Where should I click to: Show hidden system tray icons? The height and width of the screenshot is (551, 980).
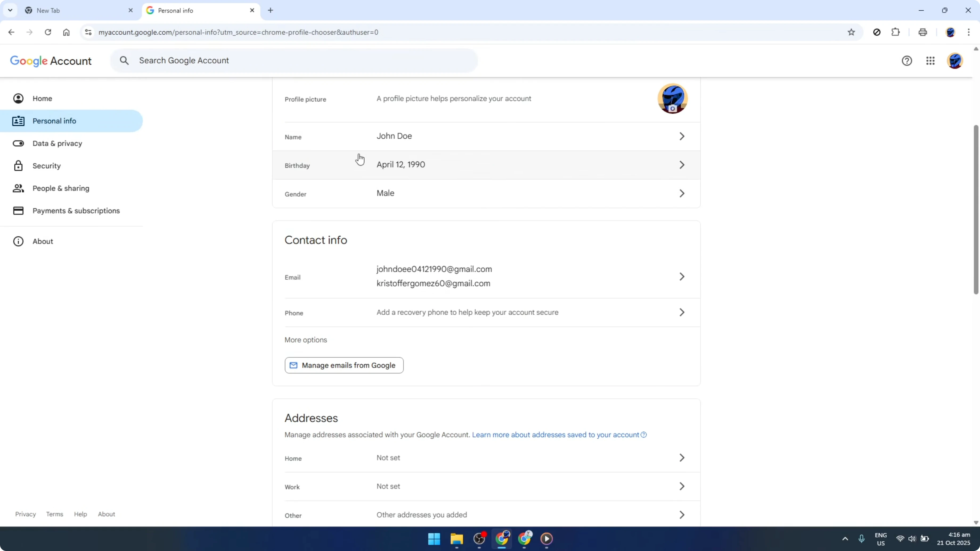[845, 539]
